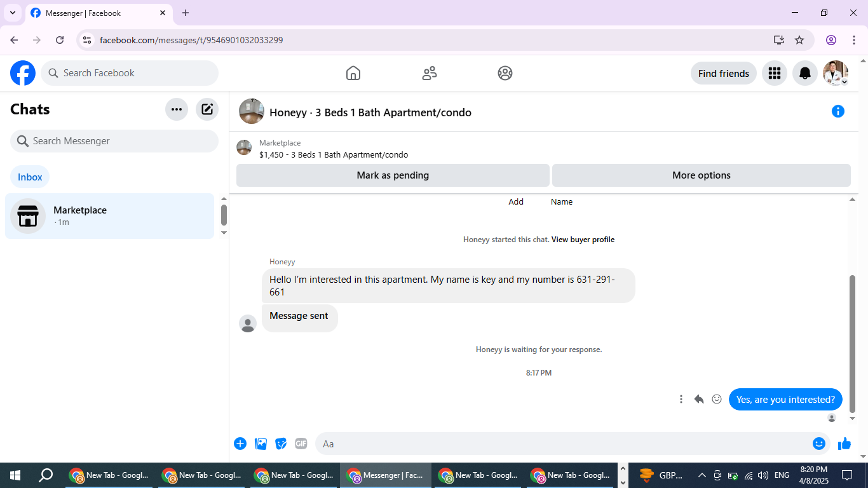Image resolution: width=868 pixels, height=488 pixels.
Task: Click the chat header title Honeyy 3 Beds
Action: point(370,112)
